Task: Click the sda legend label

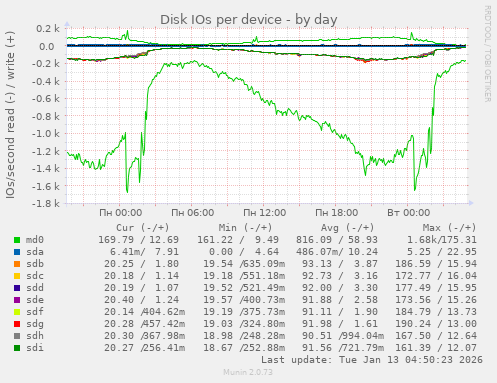Action: pos(35,252)
